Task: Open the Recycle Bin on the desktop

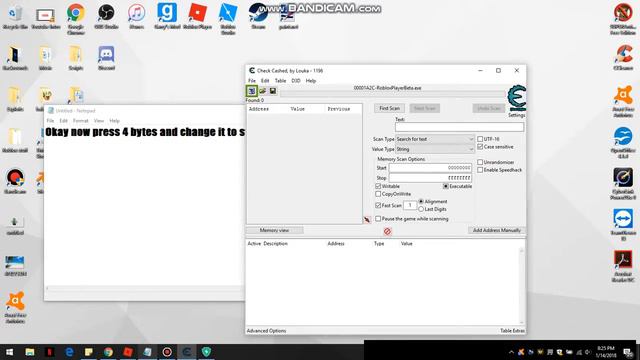Action: (15, 16)
